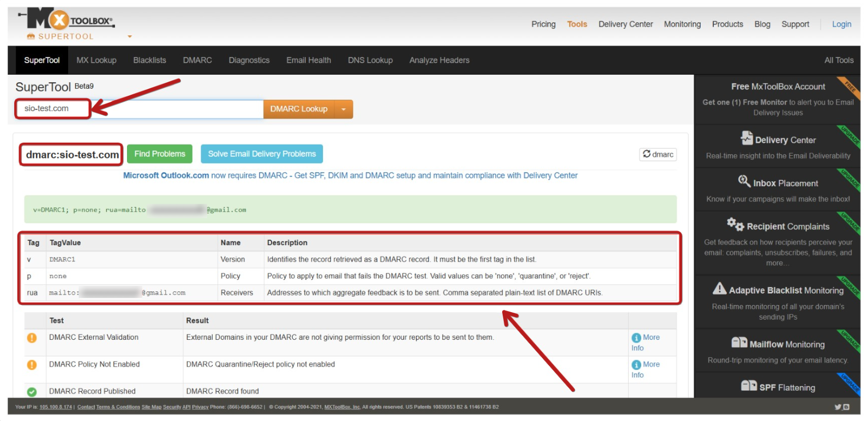Open the Free MxToolBox Account promo
The width and height of the screenshot is (868, 421).
778,87
